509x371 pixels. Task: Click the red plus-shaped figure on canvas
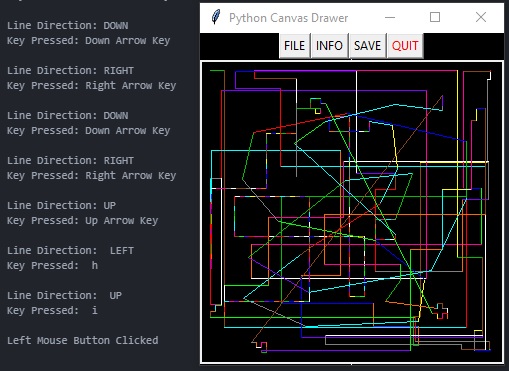[x=441, y=311]
